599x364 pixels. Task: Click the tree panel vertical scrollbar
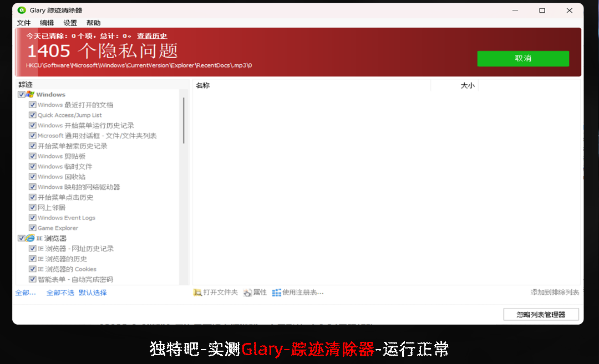pos(184,121)
